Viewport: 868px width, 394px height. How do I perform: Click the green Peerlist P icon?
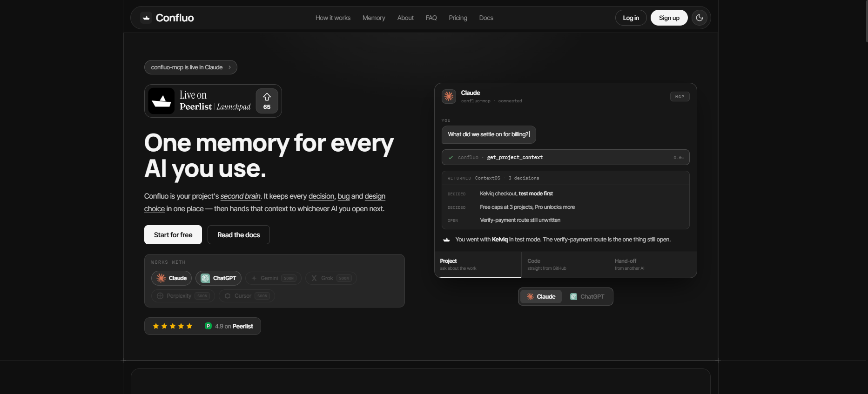point(209,326)
